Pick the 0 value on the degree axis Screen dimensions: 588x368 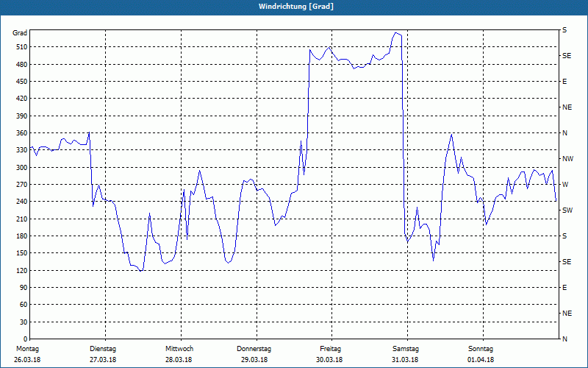click(26, 339)
